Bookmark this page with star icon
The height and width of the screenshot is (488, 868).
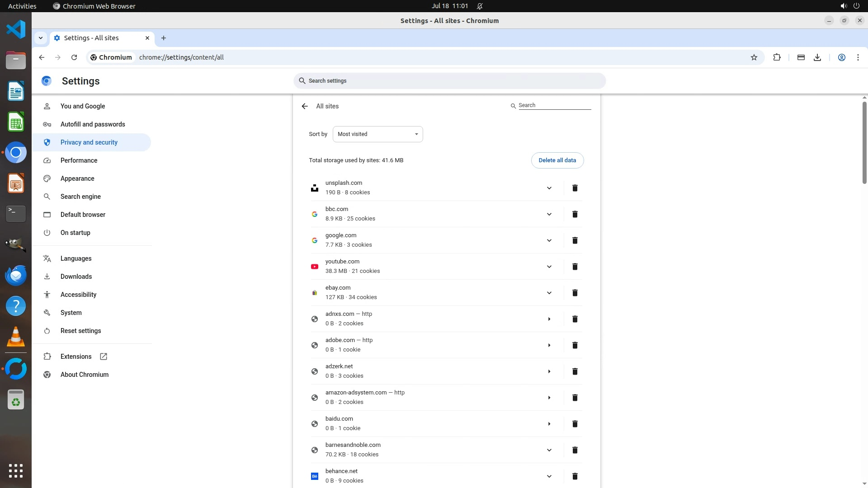(754, 57)
